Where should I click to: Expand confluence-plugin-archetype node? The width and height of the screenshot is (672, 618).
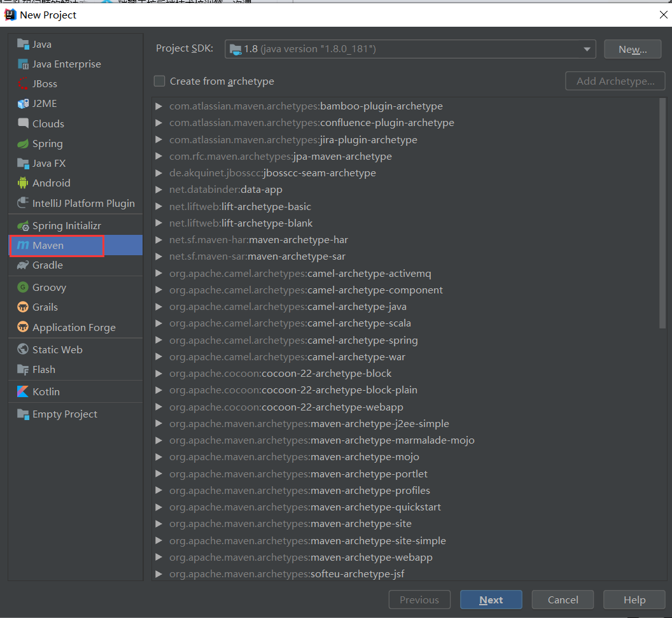158,123
